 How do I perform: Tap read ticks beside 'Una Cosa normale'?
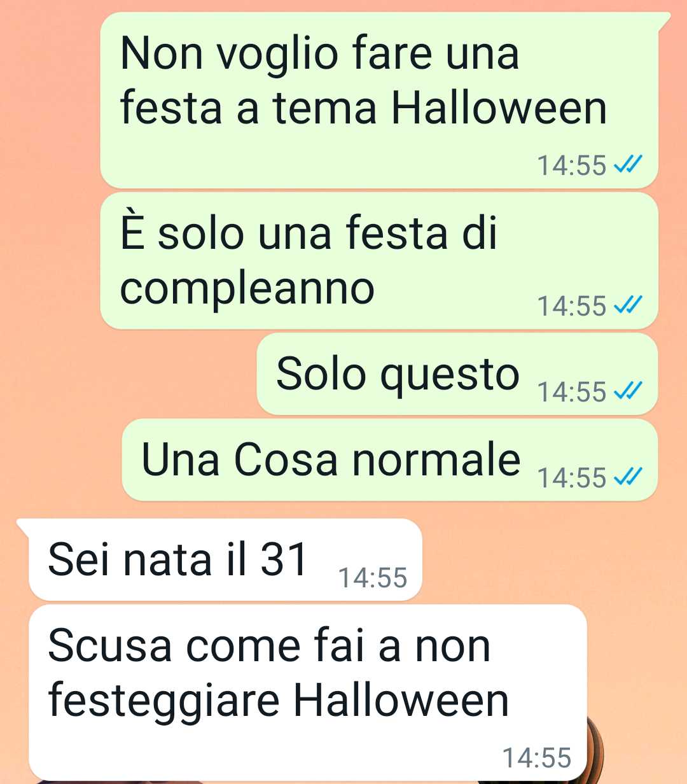point(628,477)
